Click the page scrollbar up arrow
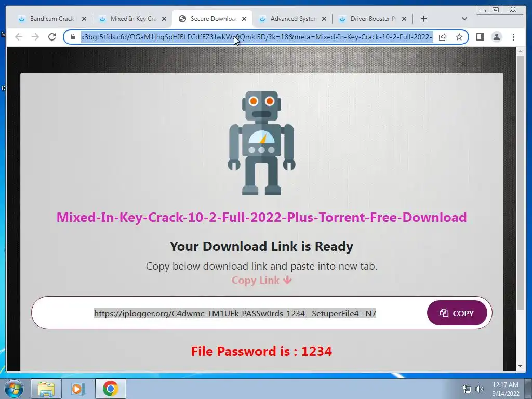 [x=520, y=52]
